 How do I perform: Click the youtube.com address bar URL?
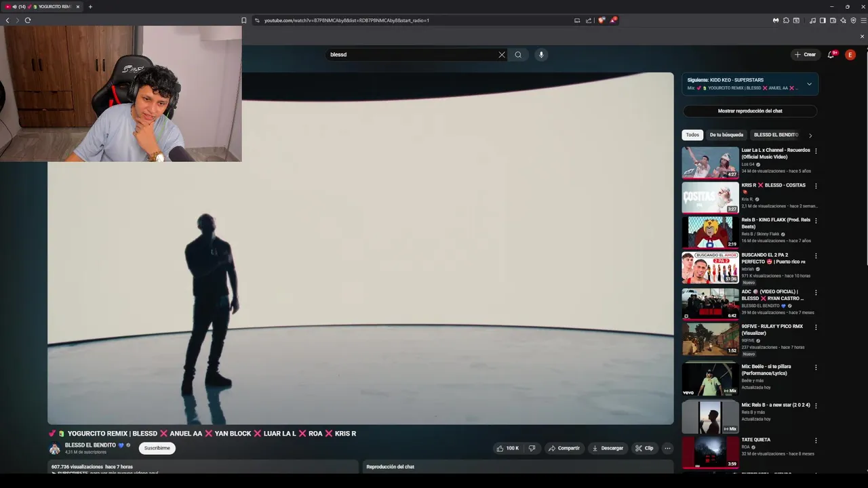point(347,20)
